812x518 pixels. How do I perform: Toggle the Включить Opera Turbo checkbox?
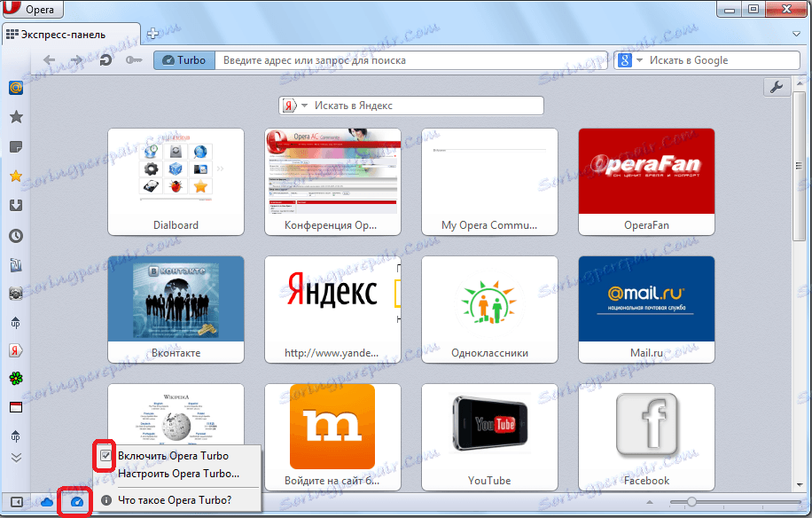[x=105, y=456]
